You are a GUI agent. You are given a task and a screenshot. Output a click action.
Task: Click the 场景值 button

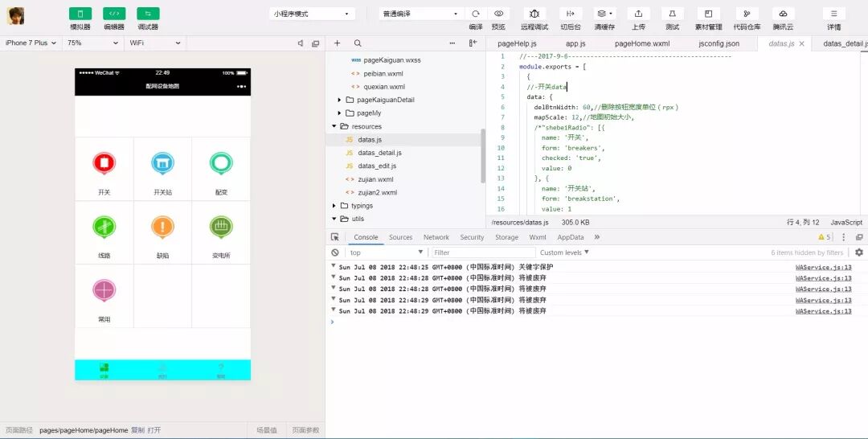click(x=266, y=430)
